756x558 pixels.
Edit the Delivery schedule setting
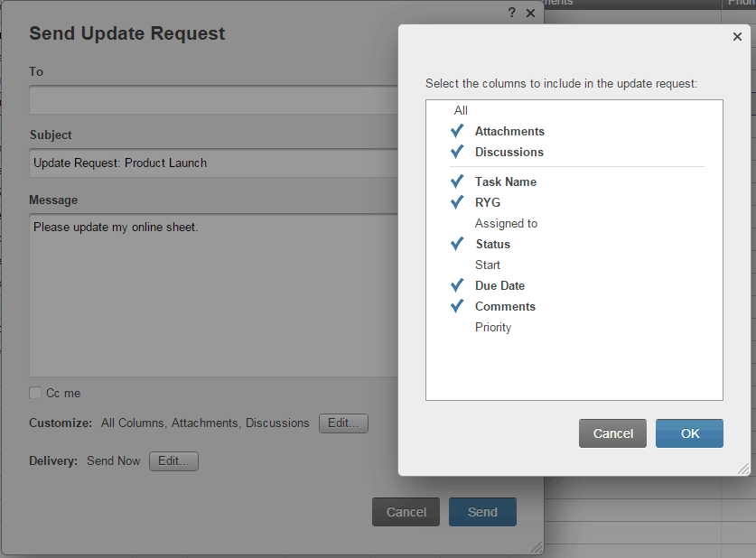click(x=173, y=460)
